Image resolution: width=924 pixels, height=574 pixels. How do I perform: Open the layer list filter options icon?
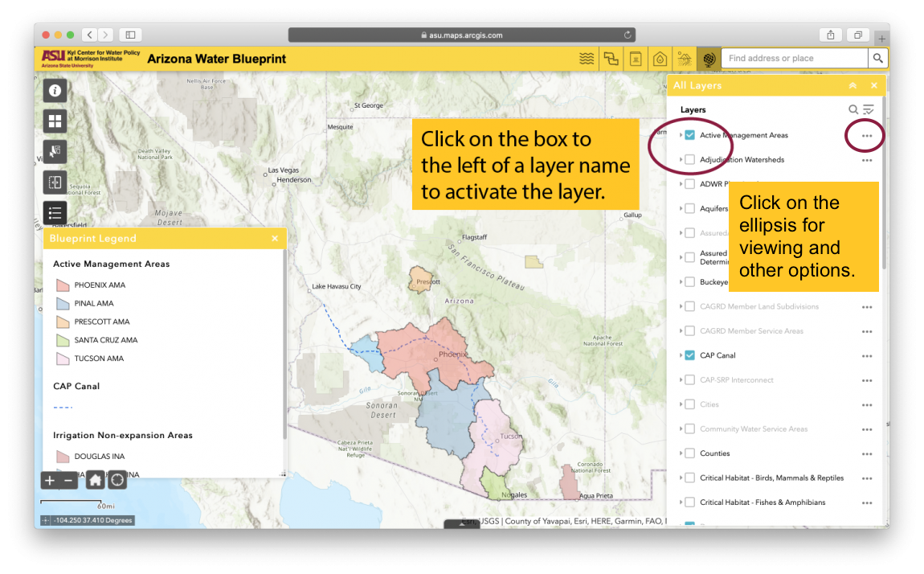click(869, 109)
